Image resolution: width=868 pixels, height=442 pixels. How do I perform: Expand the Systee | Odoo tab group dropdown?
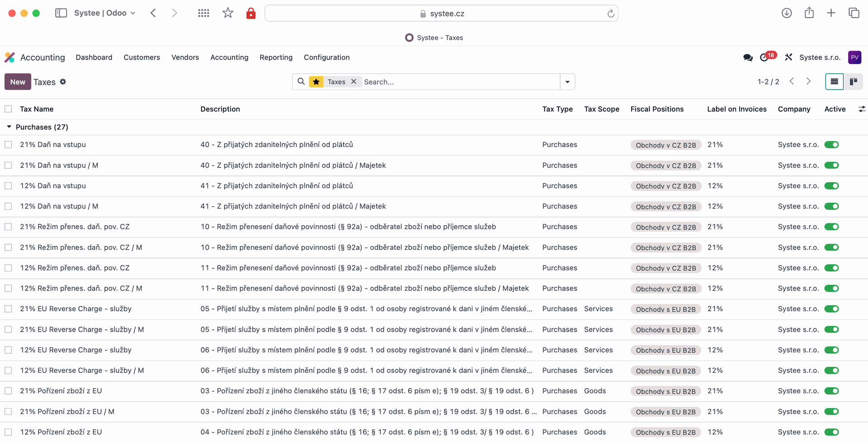(133, 13)
